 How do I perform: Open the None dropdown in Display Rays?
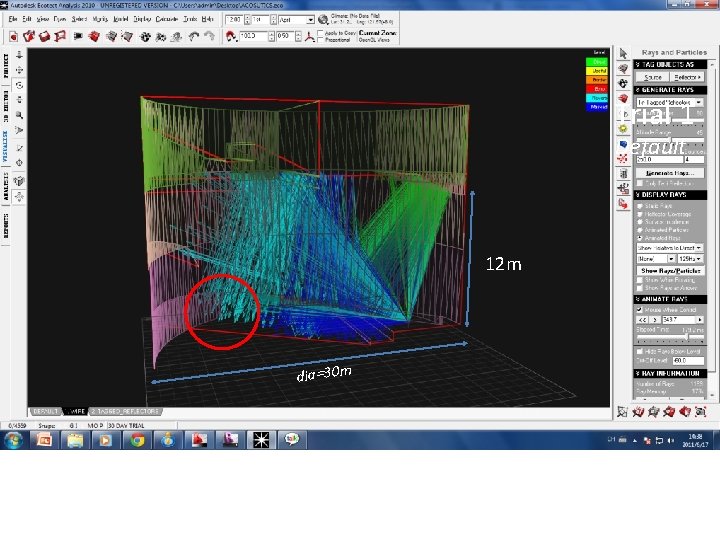point(656,259)
